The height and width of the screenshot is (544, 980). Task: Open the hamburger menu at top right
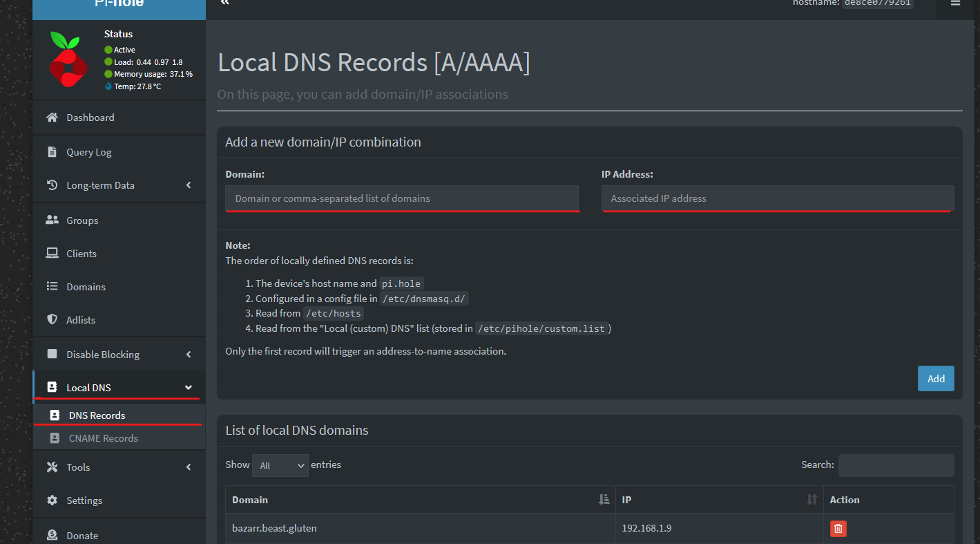pyautogui.click(x=956, y=3)
